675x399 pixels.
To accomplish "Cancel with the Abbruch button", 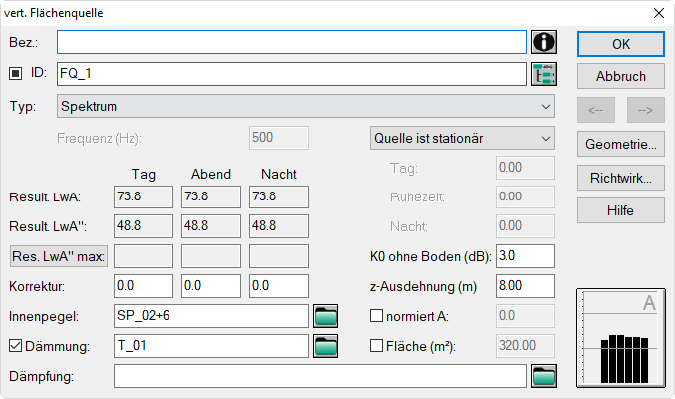I will point(621,76).
